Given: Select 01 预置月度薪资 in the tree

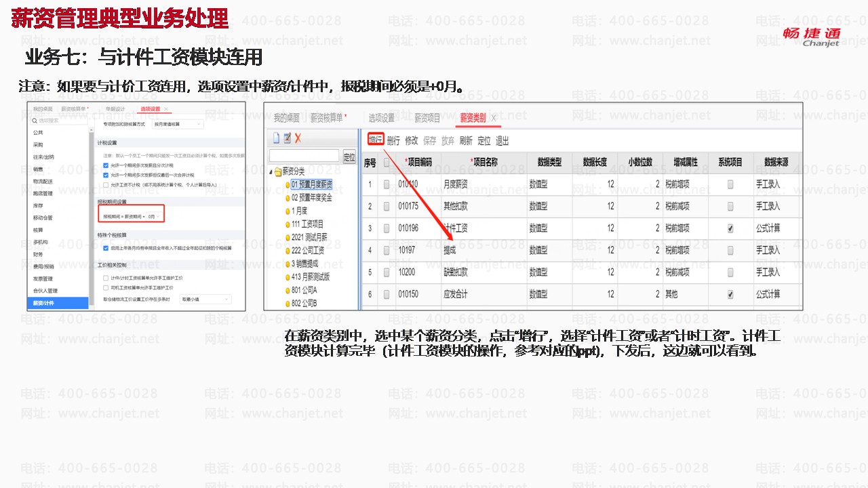Looking at the screenshot, I should pos(312,184).
